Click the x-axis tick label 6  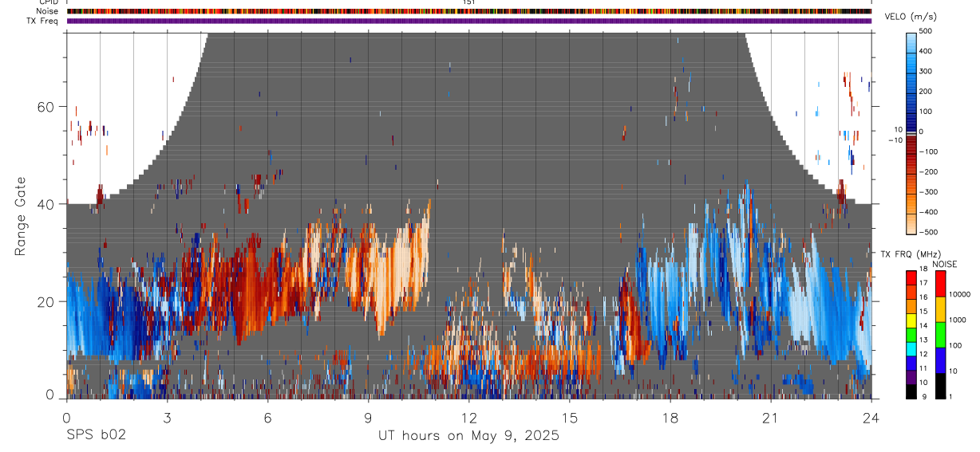(x=267, y=418)
